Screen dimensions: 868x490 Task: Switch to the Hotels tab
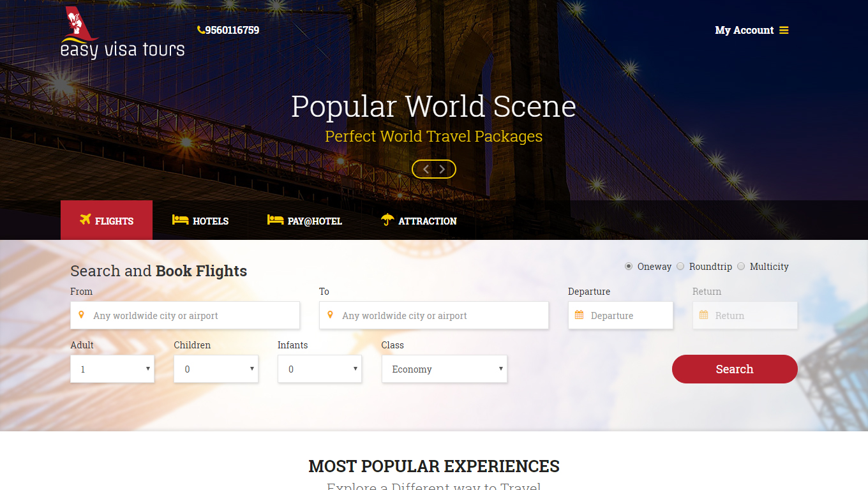200,220
